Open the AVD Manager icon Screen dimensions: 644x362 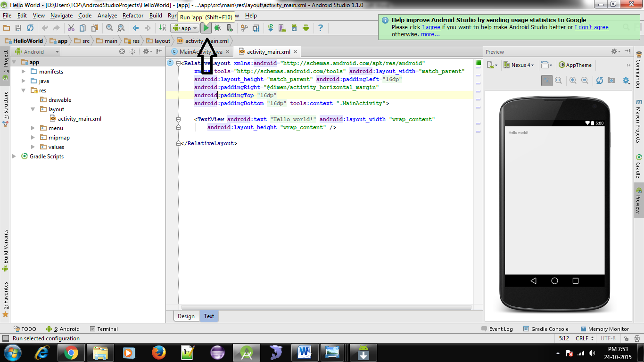pos(282,28)
